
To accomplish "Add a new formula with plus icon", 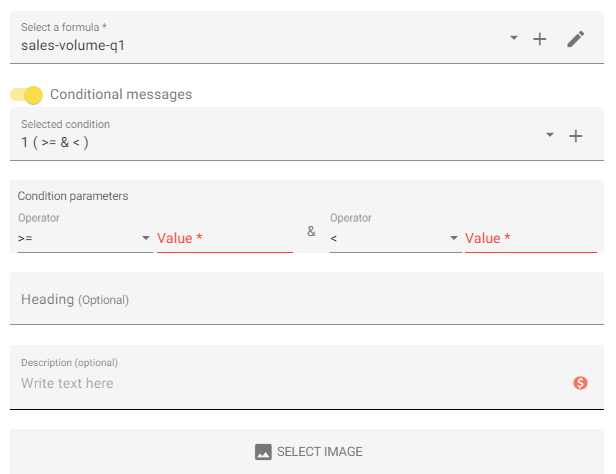I will [x=539, y=39].
